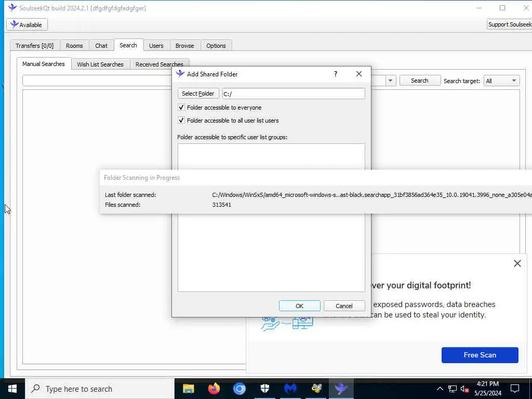Screen dimensions: 532x399
Task: Click the Soulseek bird icon in main title bar
Action: [x=12, y=8]
